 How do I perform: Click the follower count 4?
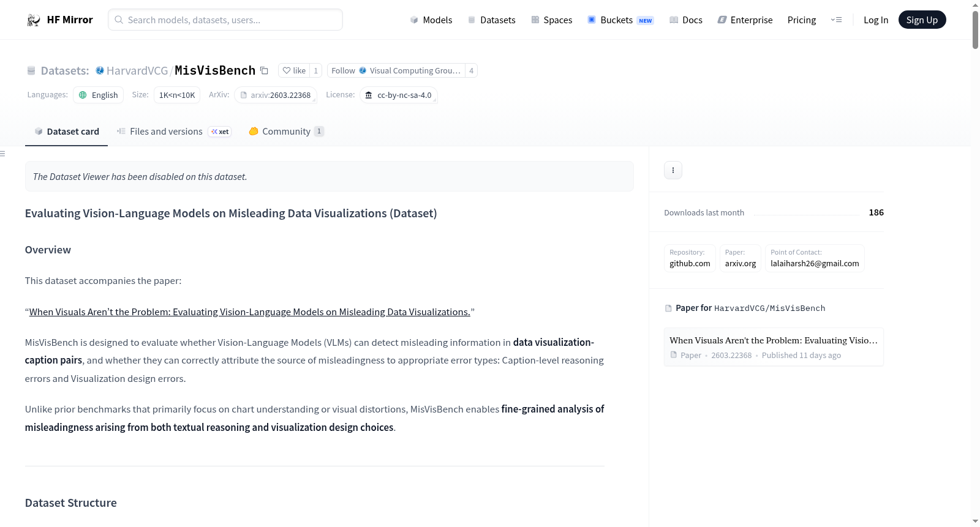click(x=471, y=70)
